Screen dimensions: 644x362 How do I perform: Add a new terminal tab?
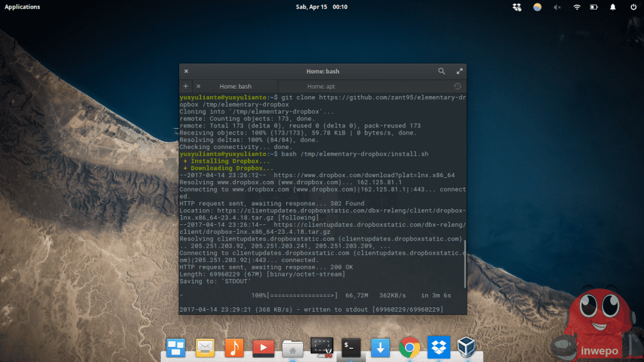186,86
